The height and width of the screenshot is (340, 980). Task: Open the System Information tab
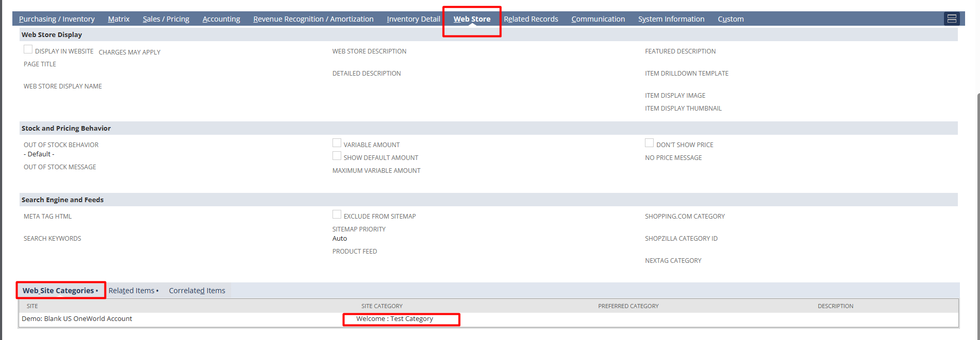[671, 19]
